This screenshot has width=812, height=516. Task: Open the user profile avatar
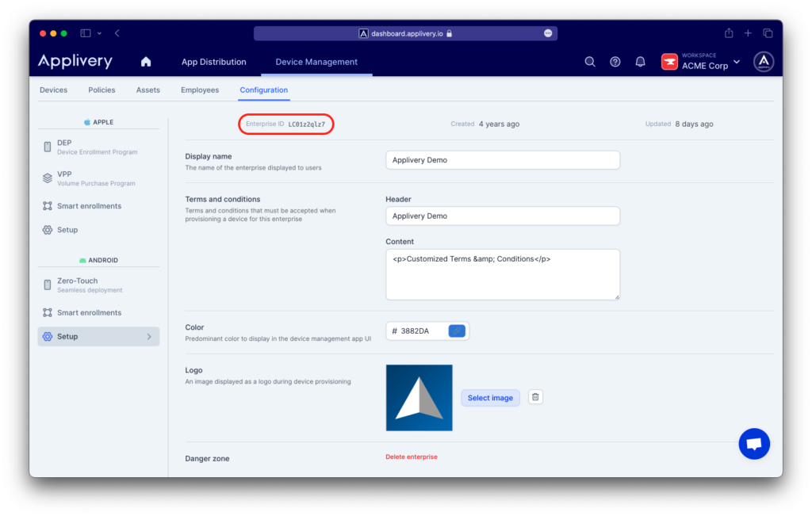(x=764, y=62)
